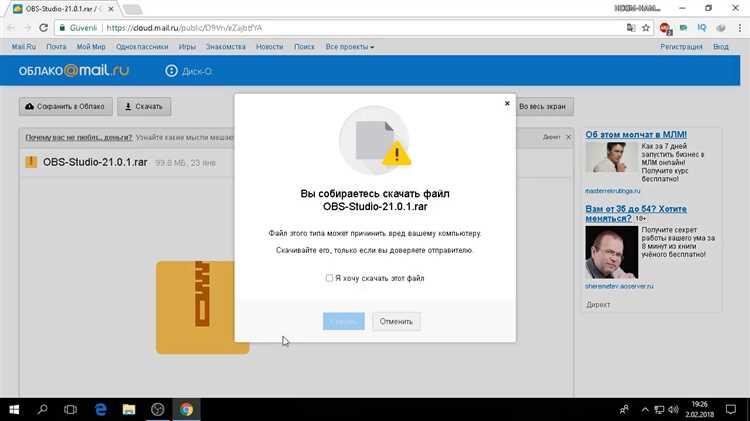Click the Скачать toolbar button
The width and height of the screenshot is (750, 421).
144,107
